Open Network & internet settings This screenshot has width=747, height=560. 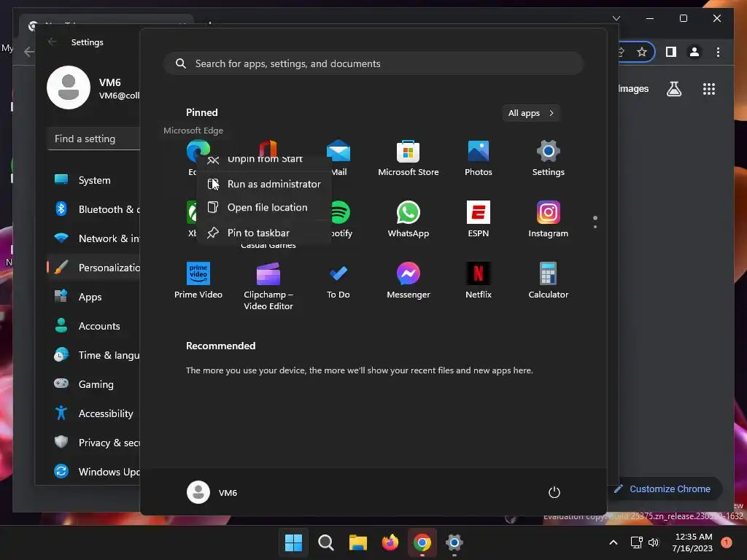coord(94,238)
